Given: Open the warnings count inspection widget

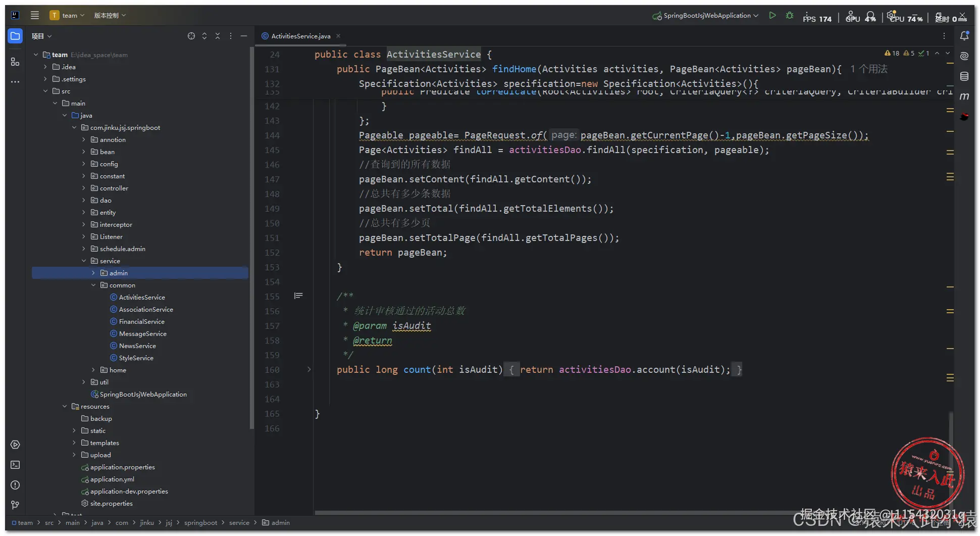Looking at the screenshot, I should [907, 53].
